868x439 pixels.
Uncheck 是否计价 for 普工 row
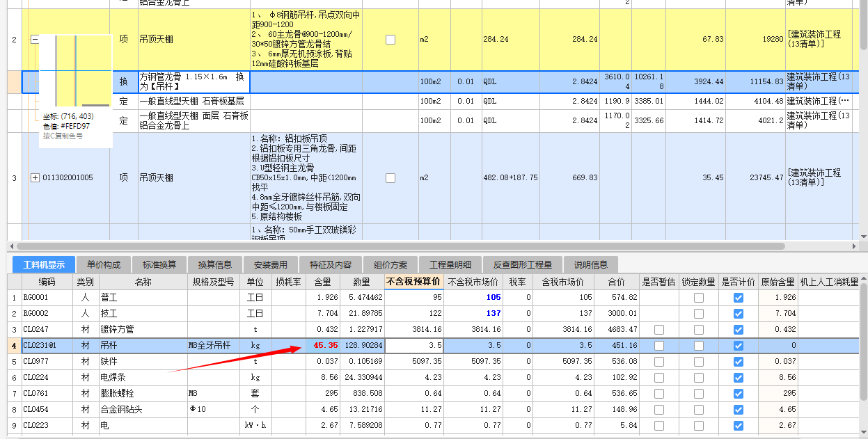click(739, 298)
